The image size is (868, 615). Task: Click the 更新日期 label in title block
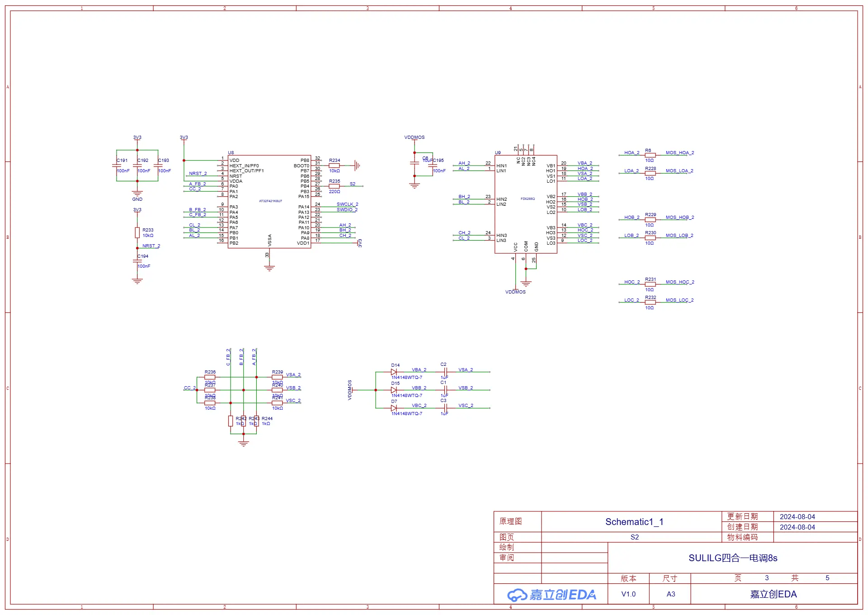coord(742,516)
